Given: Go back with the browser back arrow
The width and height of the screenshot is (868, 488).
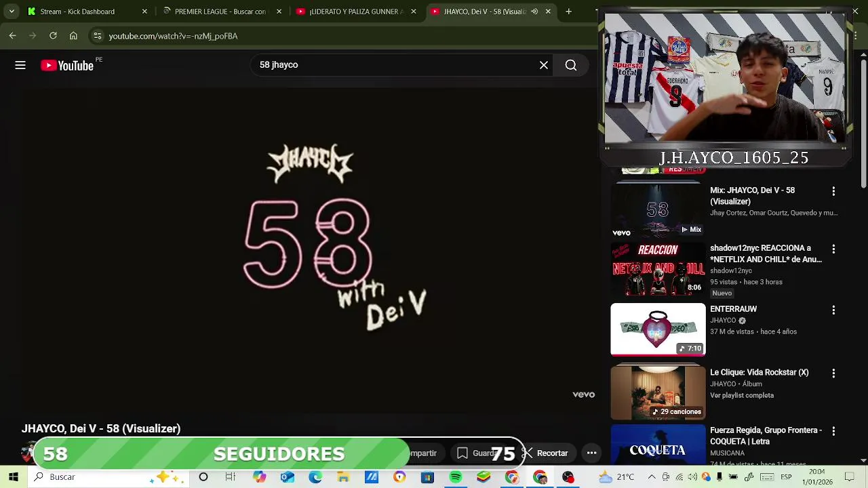Looking at the screenshot, I should tap(13, 36).
